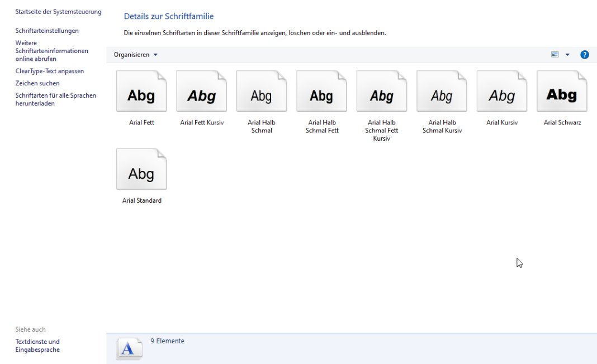Open the Arial Standard font
The height and width of the screenshot is (364, 597).
pos(141,169)
